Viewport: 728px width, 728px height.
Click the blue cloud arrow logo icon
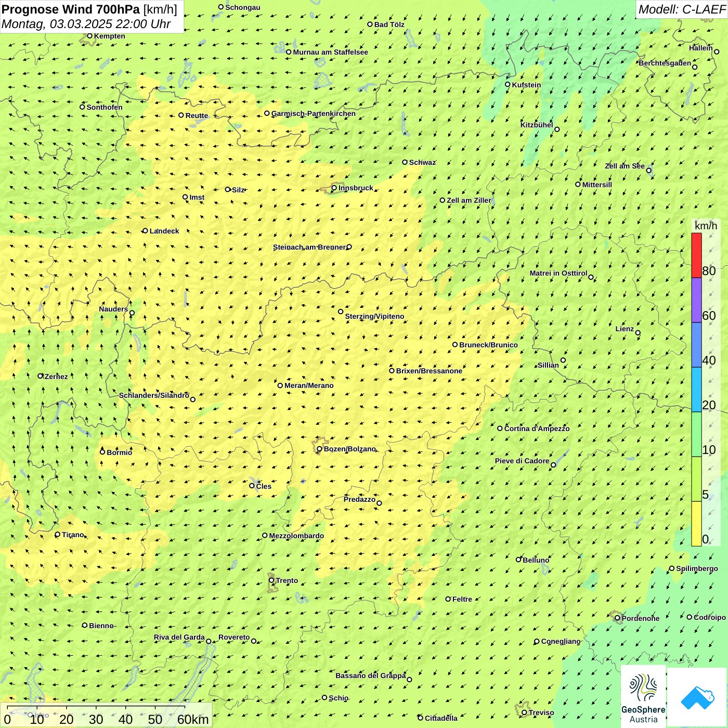(697, 697)
